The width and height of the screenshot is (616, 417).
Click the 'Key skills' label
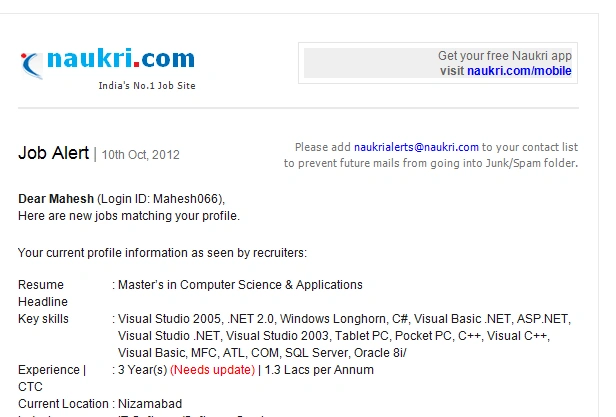pos(43,319)
